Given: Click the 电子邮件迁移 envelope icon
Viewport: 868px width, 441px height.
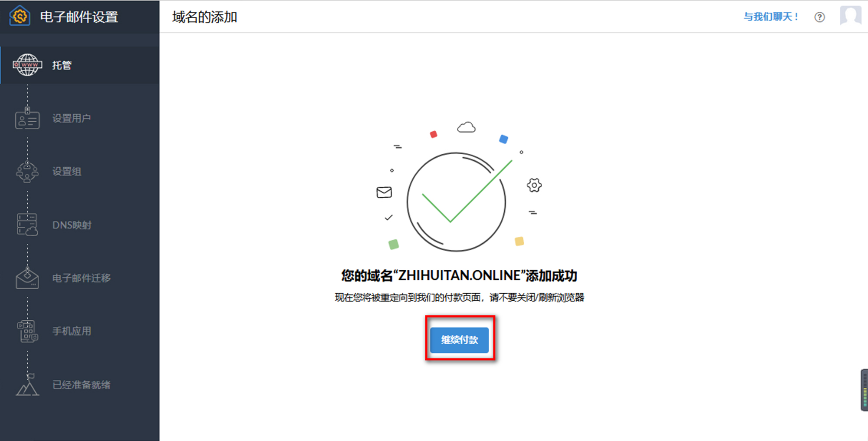Looking at the screenshot, I should pos(27,278).
